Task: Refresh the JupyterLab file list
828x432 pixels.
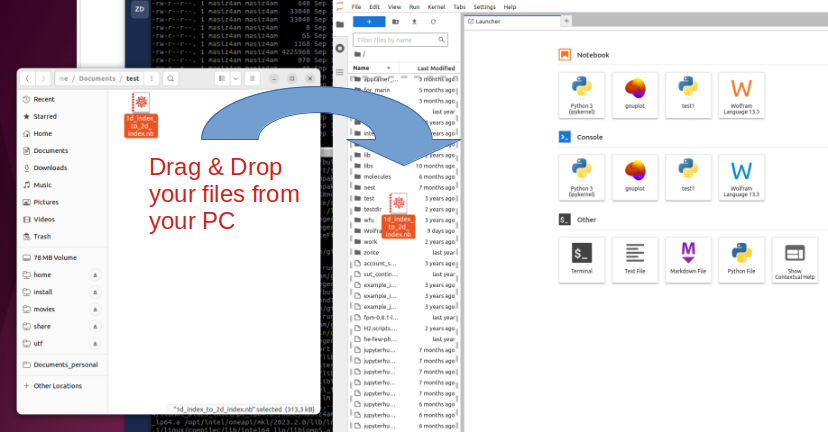Action: click(434, 22)
